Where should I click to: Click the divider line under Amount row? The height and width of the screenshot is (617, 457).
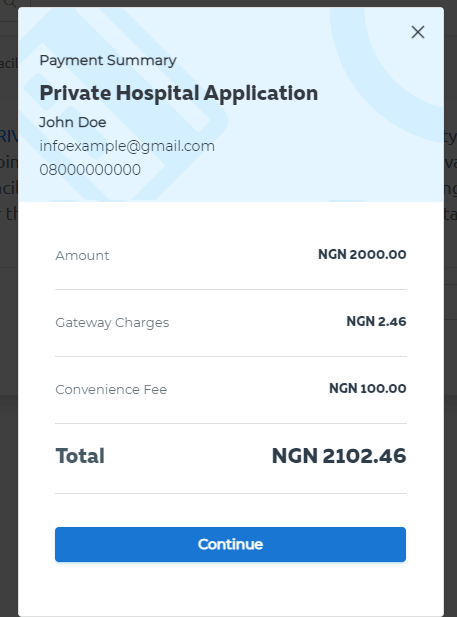pyautogui.click(x=231, y=289)
